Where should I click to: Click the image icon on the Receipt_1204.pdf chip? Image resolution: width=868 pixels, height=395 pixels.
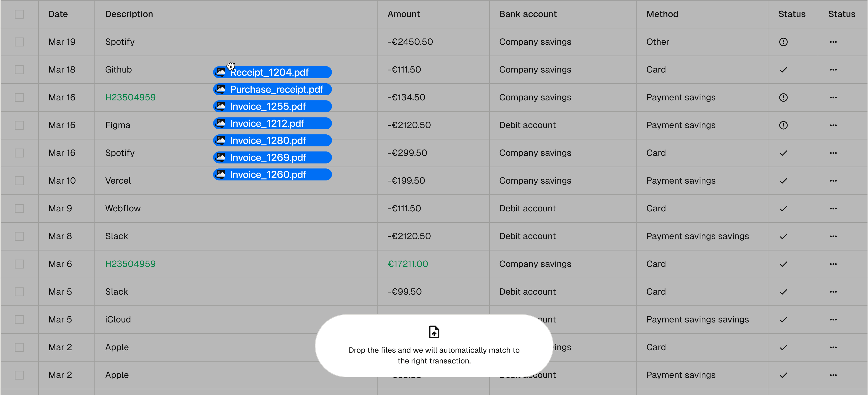[221, 72]
